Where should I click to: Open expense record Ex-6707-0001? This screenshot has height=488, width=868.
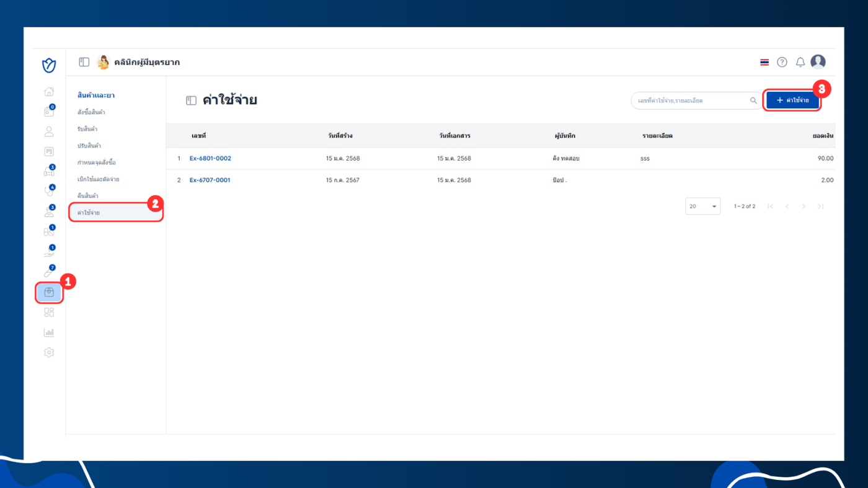click(210, 180)
